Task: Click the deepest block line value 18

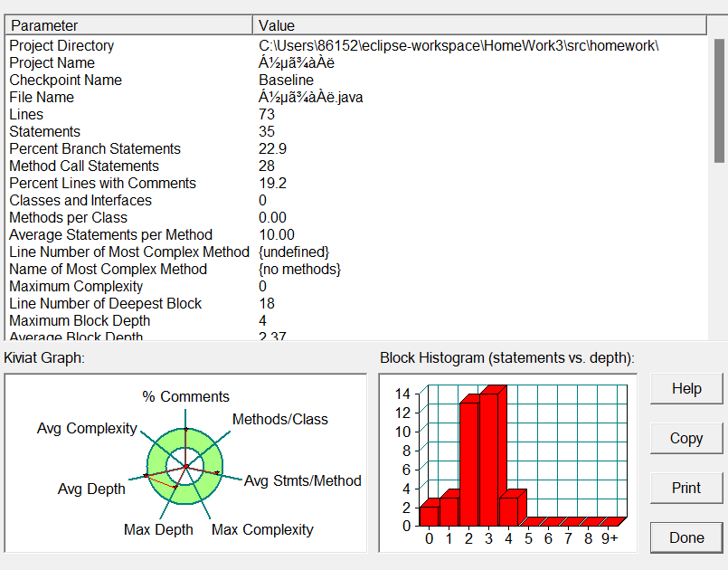Action: [267, 303]
